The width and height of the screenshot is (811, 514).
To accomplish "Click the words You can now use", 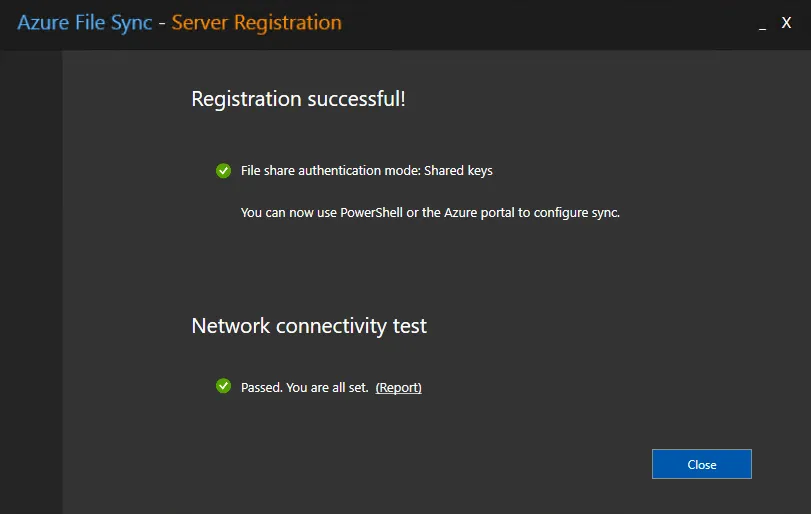I will coord(289,213).
